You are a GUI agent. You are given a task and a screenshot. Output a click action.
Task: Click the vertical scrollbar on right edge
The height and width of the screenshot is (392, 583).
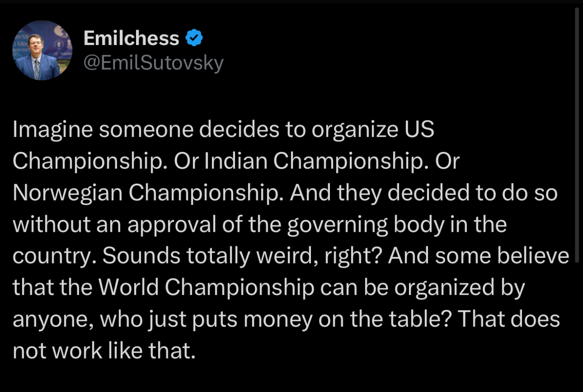point(577,132)
